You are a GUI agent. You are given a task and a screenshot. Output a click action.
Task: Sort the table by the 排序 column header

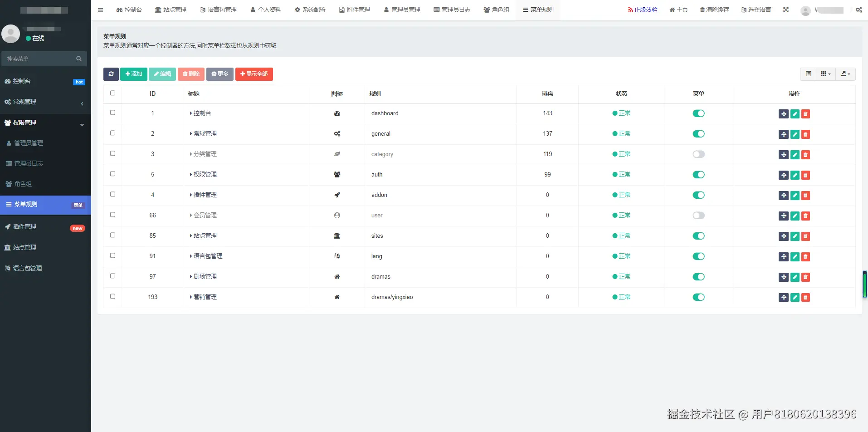[x=547, y=93]
